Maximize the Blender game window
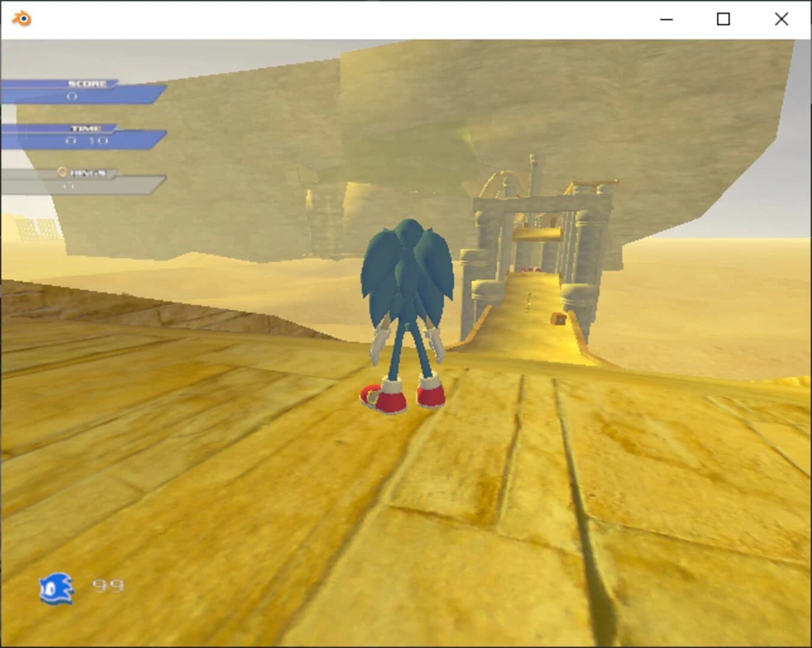Image resolution: width=812 pixels, height=648 pixels. (723, 19)
